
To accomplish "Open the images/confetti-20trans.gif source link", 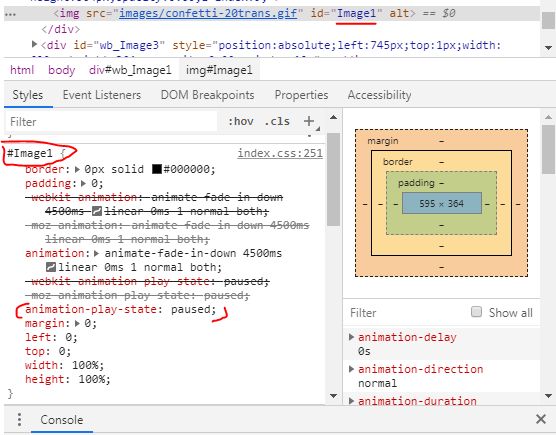I will (x=208, y=13).
